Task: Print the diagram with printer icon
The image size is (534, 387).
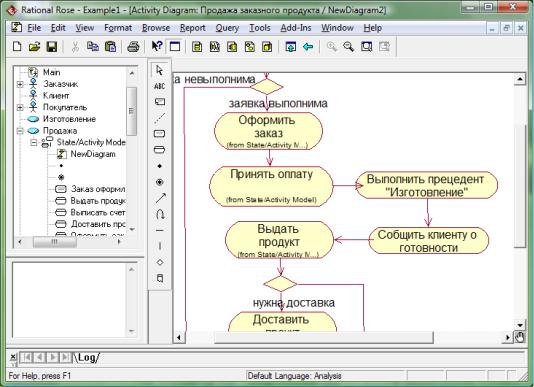Action: (x=133, y=46)
